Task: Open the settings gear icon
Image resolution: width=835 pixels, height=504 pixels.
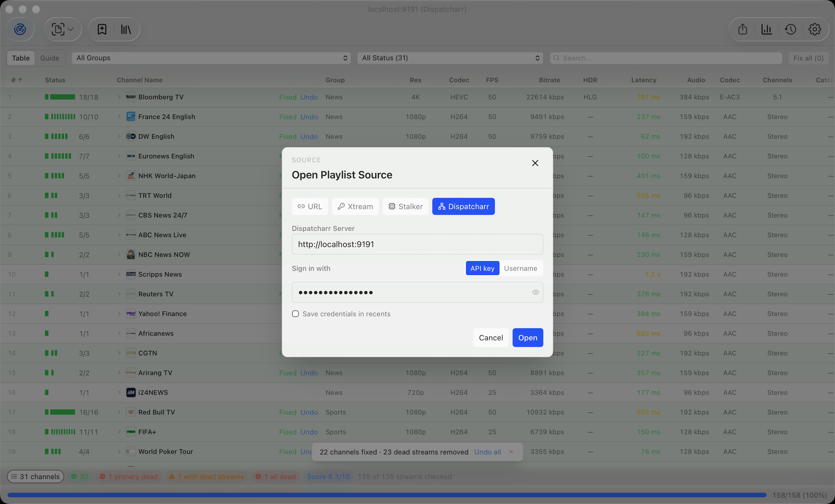Action: point(815,29)
